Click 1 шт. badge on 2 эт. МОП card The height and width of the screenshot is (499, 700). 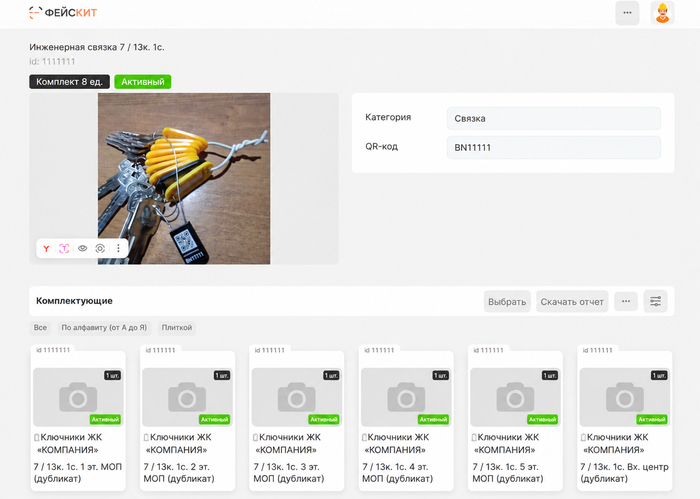click(x=222, y=375)
